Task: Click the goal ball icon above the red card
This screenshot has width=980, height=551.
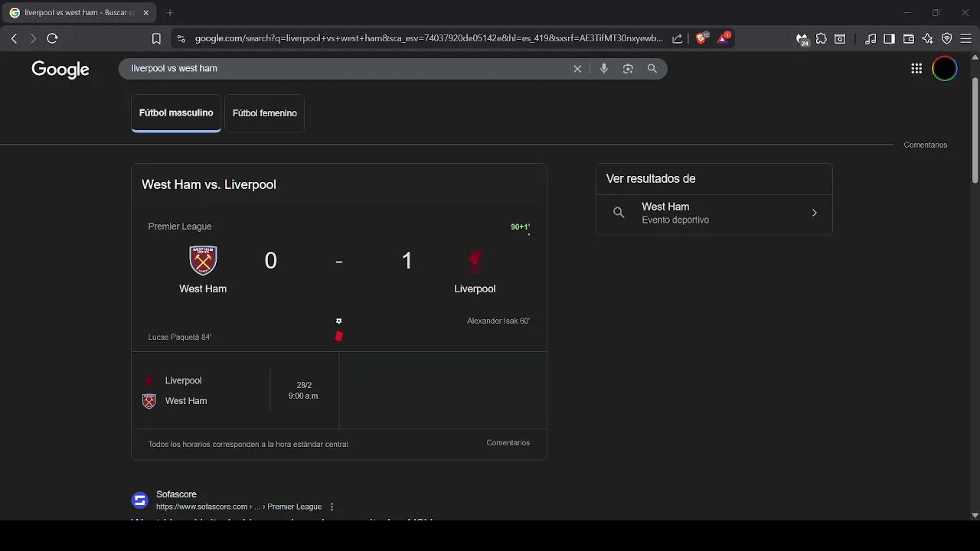Action: point(339,321)
